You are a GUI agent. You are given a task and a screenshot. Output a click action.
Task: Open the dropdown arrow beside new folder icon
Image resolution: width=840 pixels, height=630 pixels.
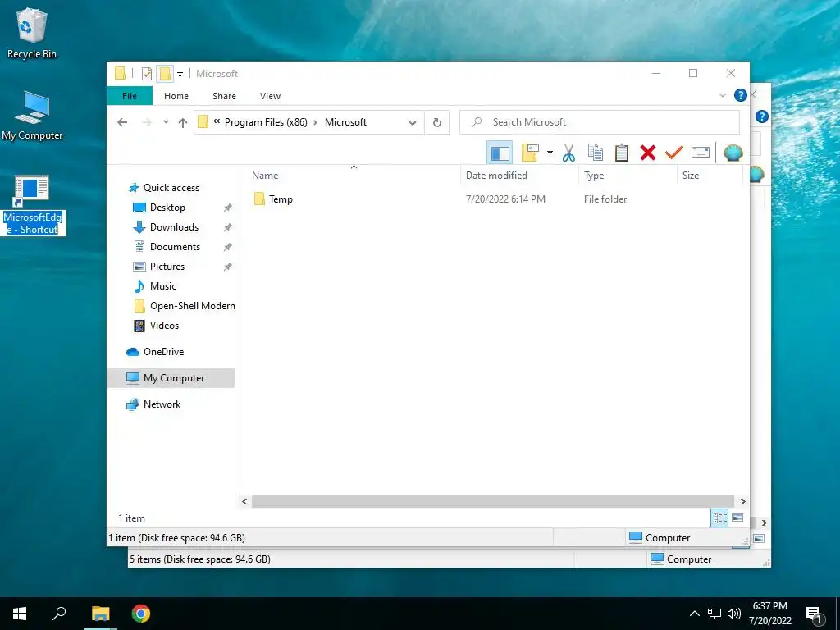coord(550,153)
